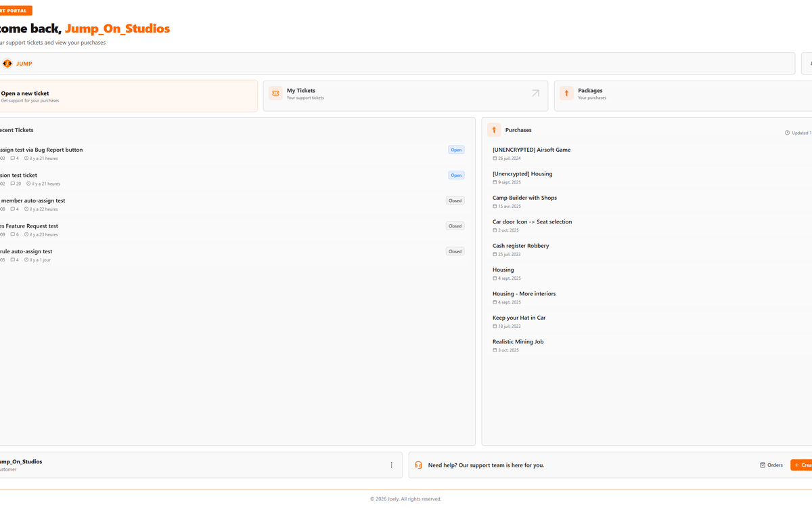Click Open badge on 'sion test ticket'

click(x=456, y=175)
